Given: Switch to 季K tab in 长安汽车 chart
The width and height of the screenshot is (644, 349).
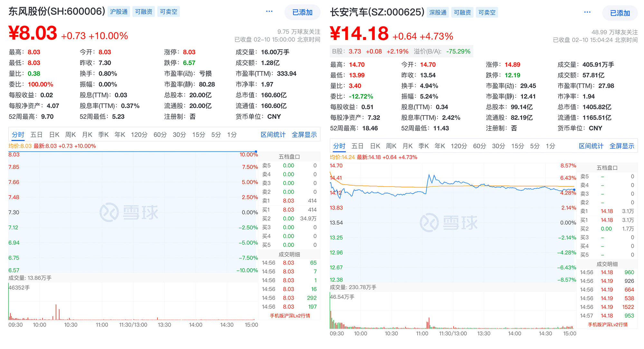Looking at the screenshot, I should coord(424,146).
